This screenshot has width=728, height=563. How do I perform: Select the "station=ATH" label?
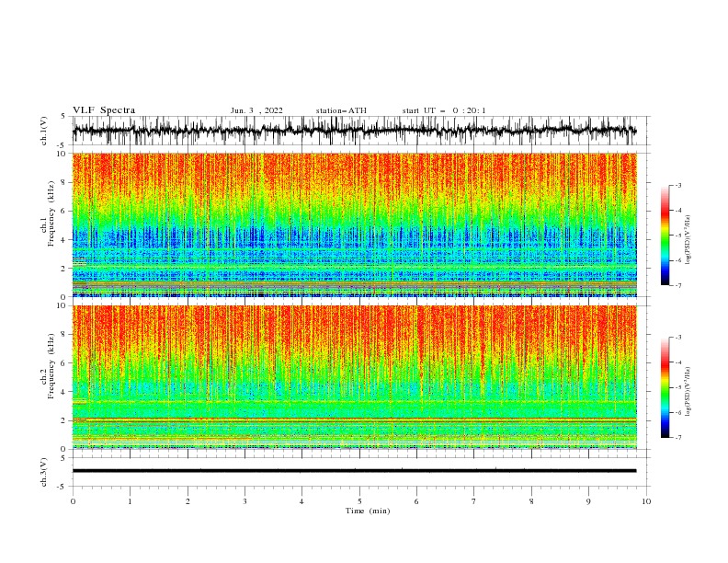(341, 110)
